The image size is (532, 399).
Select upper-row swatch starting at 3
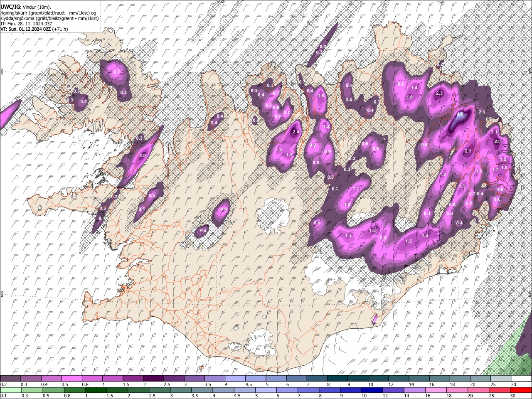(194, 378)
